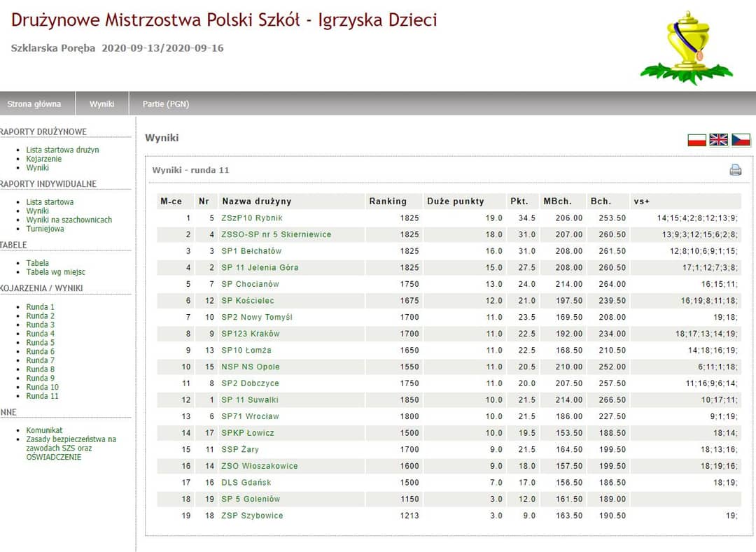Open Wyniki na szachownicach link
This screenshot has width=756, height=552.
(x=69, y=220)
